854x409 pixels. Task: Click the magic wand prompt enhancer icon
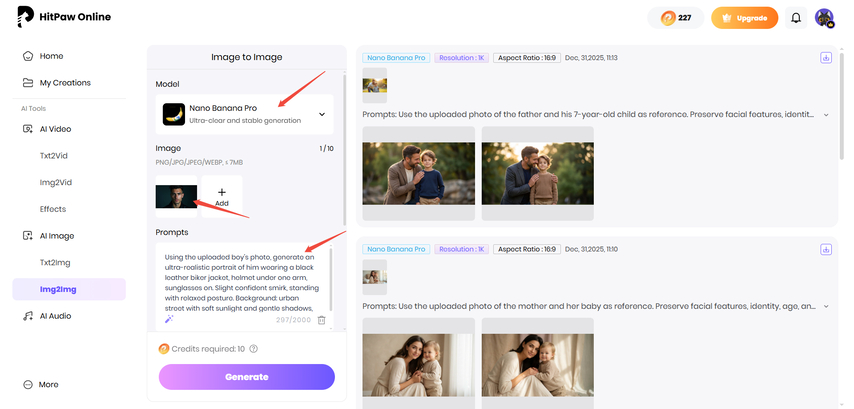(x=169, y=319)
